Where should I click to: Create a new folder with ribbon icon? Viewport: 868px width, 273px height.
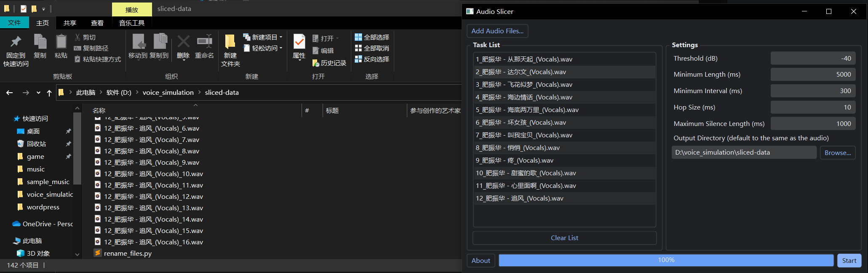click(x=230, y=43)
